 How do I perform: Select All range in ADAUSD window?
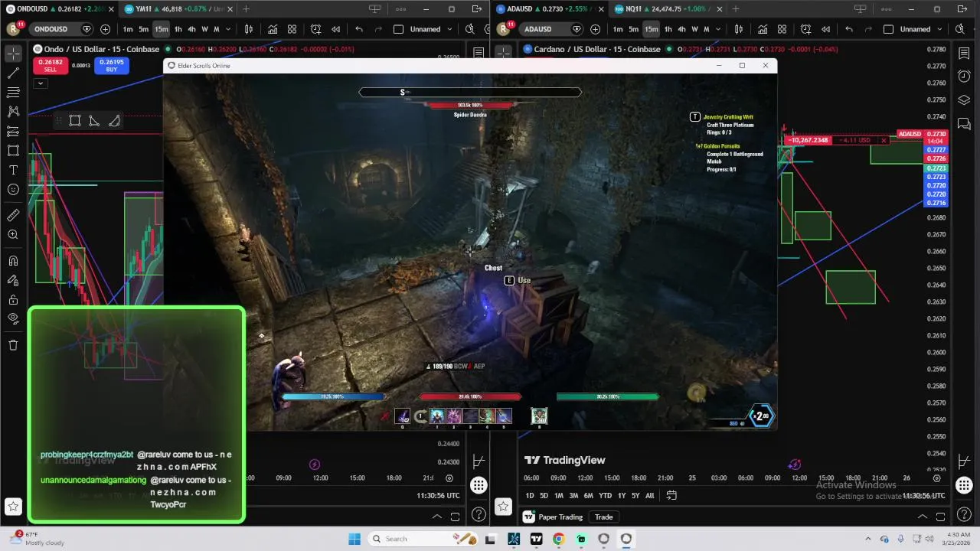pyautogui.click(x=649, y=496)
